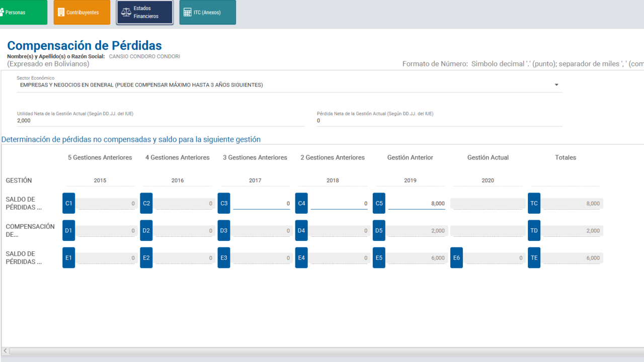Viewport: 644px width, 362px height.
Task: Expand the Sector Económico dropdown
Action: click(556, 85)
